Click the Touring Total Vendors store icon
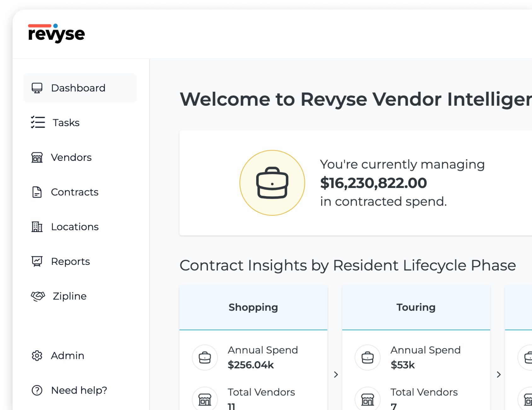The width and height of the screenshot is (532, 410). 367,400
